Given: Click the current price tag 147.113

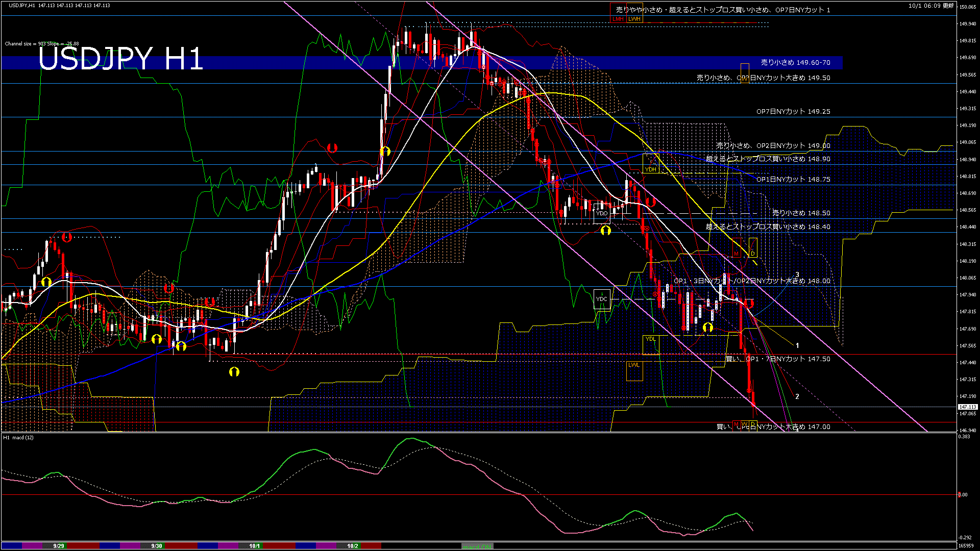Looking at the screenshot, I should [x=967, y=407].
